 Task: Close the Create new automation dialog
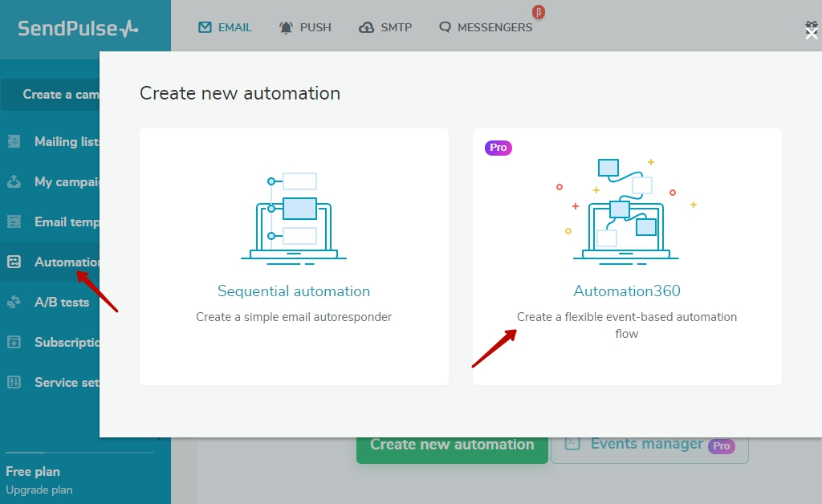click(x=812, y=34)
